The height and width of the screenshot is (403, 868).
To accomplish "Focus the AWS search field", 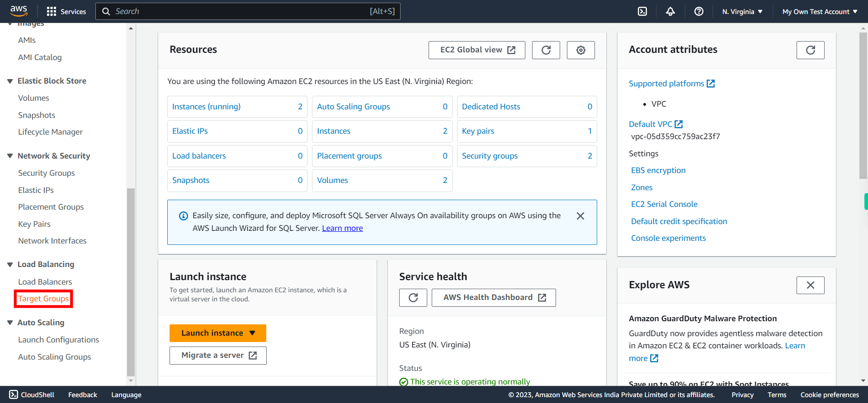I will point(248,11).
